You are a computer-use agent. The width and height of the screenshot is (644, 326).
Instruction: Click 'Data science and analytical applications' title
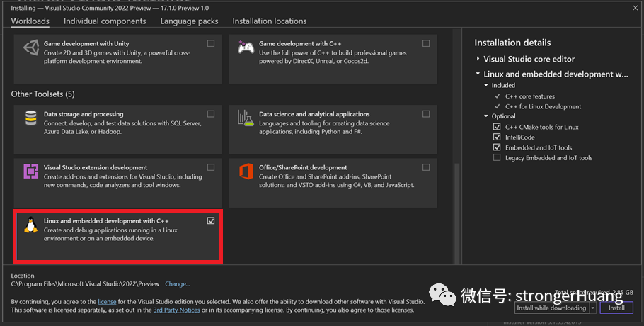pos(314,114)
